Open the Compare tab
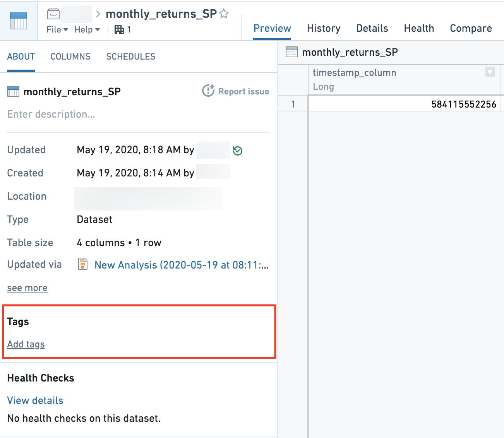The image size is (504, 438). coord(471,28)
